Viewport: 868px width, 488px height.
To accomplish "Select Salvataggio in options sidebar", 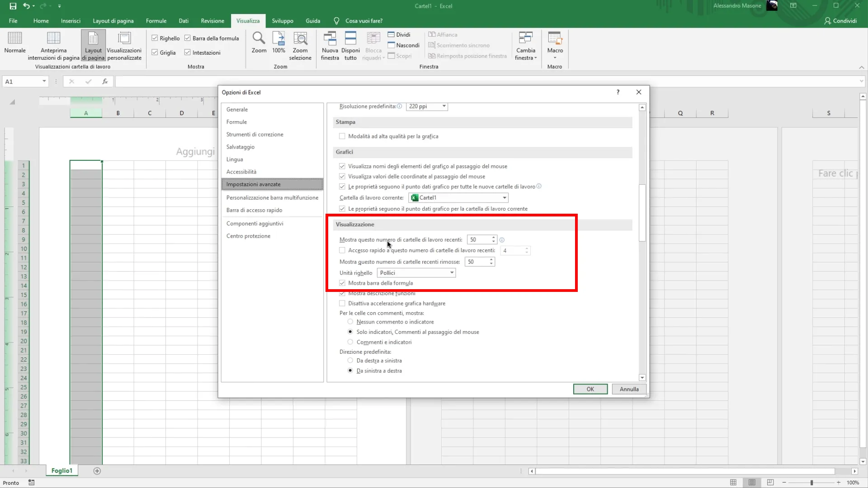I will coord(241,147).
